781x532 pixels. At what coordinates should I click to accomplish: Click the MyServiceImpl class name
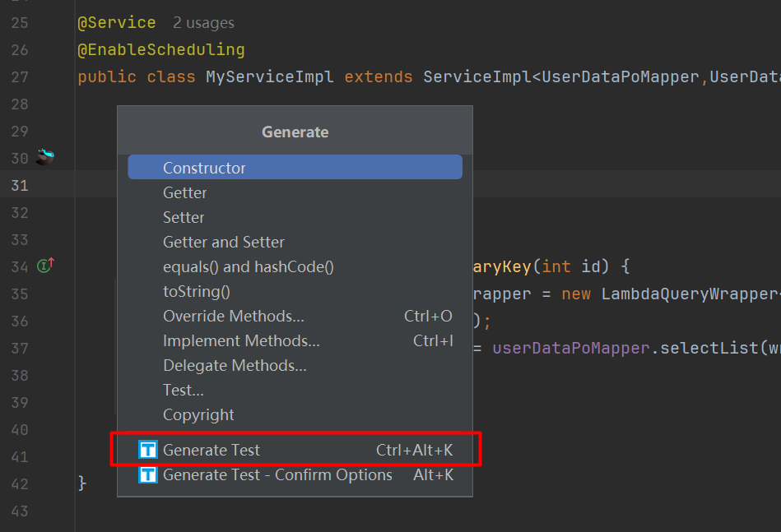click(x=269, y=77)
